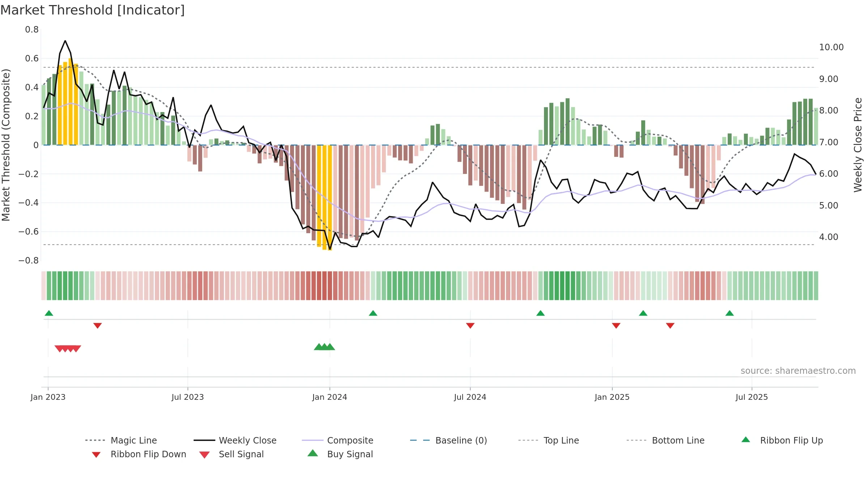
Task: Click the ribbon flip up marker after Jan 2024
Action: [373, 313]
